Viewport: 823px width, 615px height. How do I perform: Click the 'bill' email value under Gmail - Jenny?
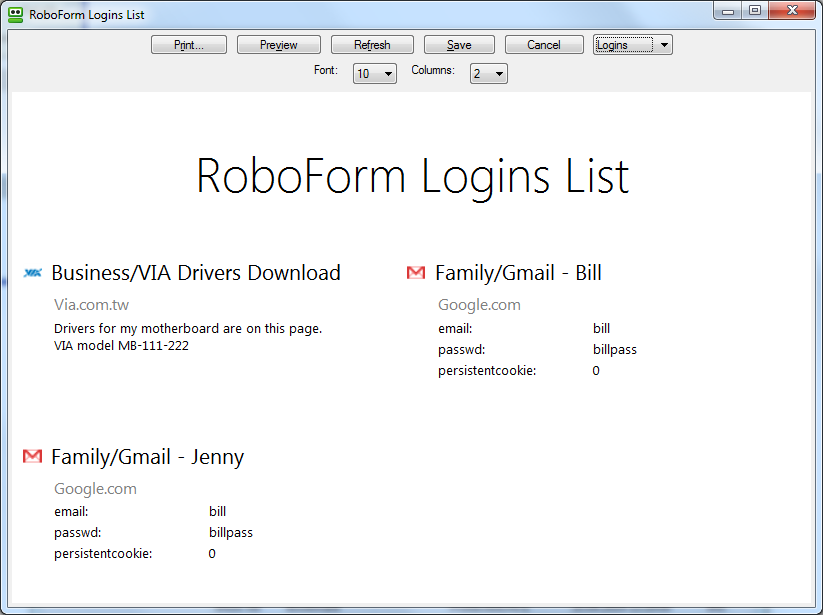coord(217,512)
